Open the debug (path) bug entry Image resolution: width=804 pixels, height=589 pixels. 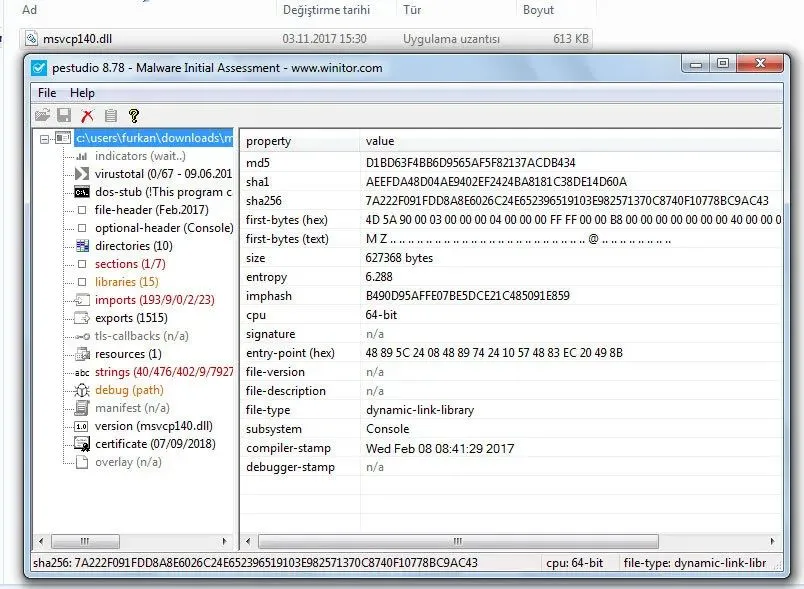coord(129,390)
